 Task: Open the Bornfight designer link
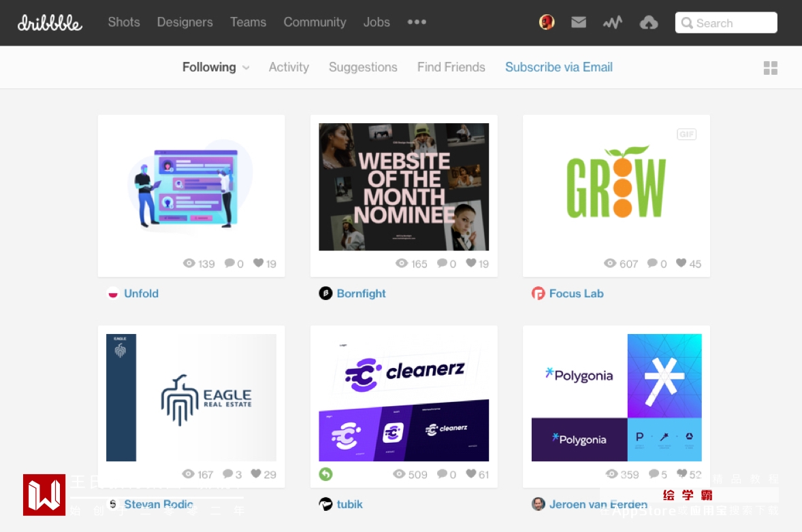(x=361, y=293)
